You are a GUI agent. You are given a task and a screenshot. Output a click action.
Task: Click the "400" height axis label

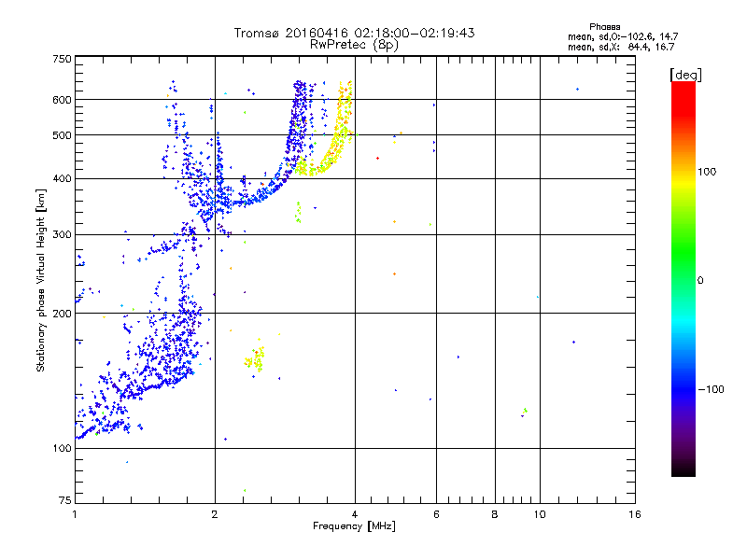click(62, 179)
